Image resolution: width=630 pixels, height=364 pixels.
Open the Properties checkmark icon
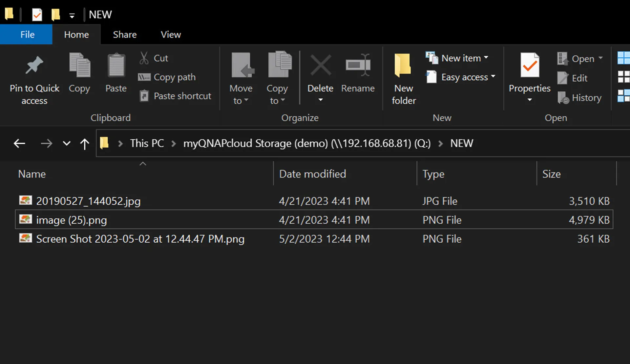coord(529,66)
